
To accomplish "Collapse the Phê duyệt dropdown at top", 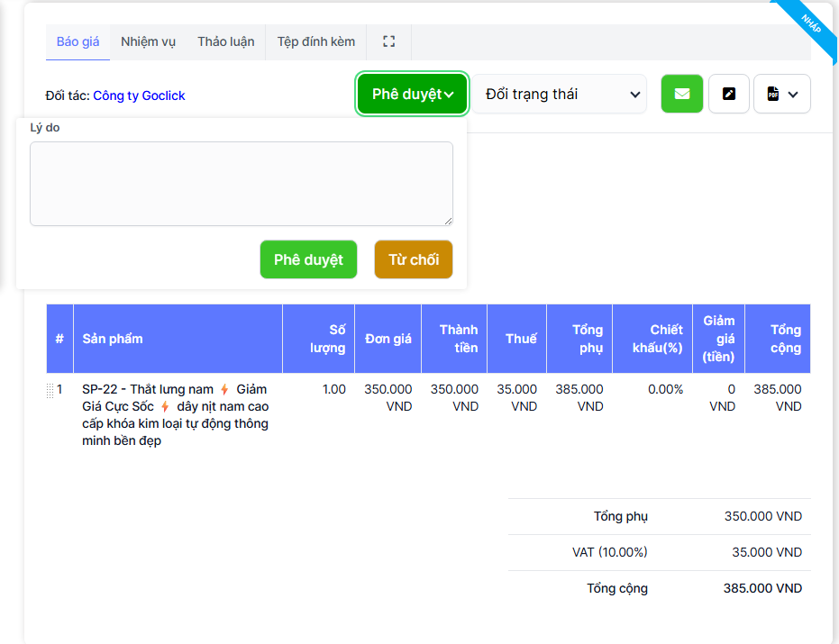I will pyautogui.click(x=412, y=94).
